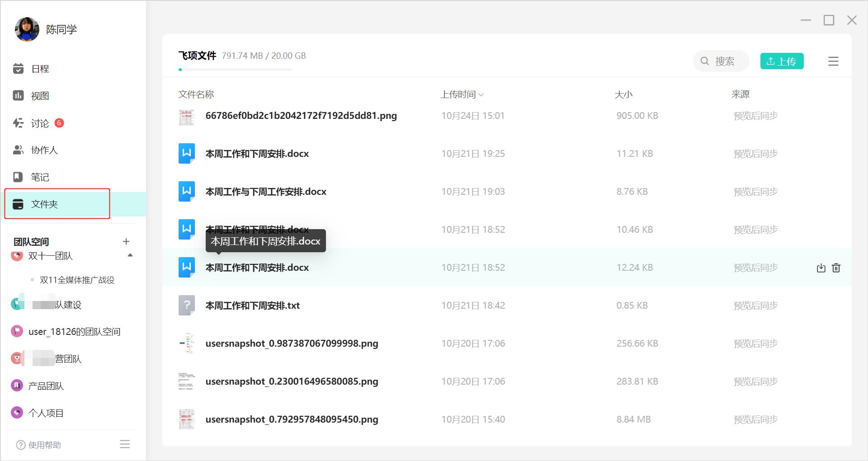The image size is (868, 461).
Task: Open the search box
Action: coord(721,61)
